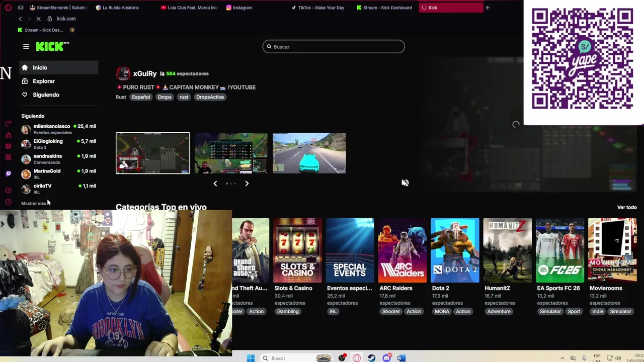
Task: Click the kick.com address bar
Action: [66, 19]
